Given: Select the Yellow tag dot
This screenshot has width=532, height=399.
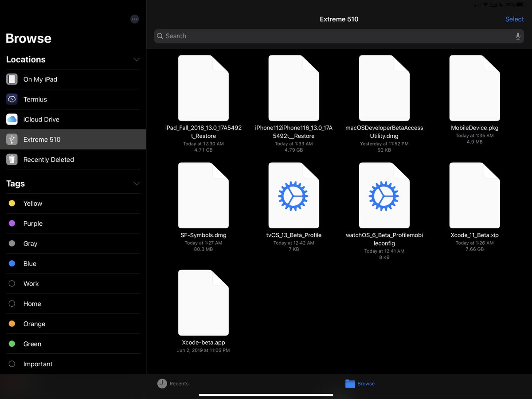Looking at the screenshot, I should 12,203.
